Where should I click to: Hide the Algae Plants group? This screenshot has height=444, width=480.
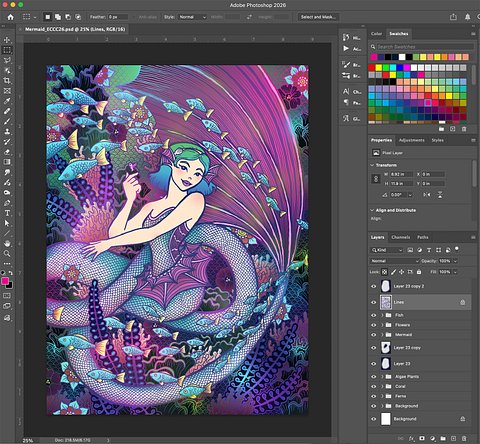point(374,377)
